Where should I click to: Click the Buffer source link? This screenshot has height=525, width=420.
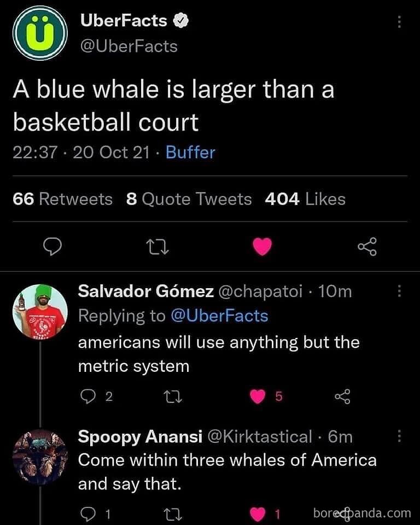coord(190,152)
